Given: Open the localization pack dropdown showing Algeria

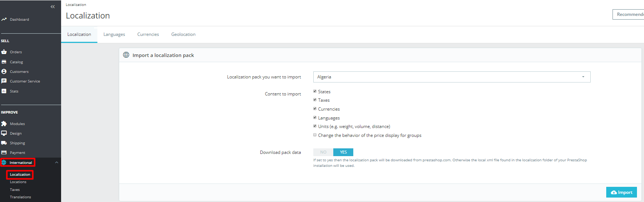Looking at the screenshot, I should (x=452, y=77).
